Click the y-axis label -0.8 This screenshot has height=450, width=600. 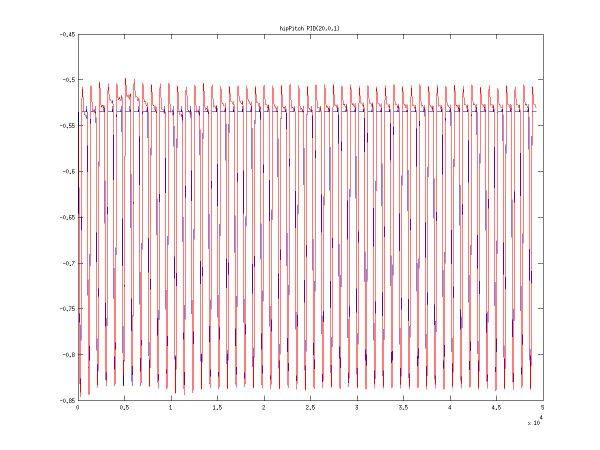[x=69, y=354]
